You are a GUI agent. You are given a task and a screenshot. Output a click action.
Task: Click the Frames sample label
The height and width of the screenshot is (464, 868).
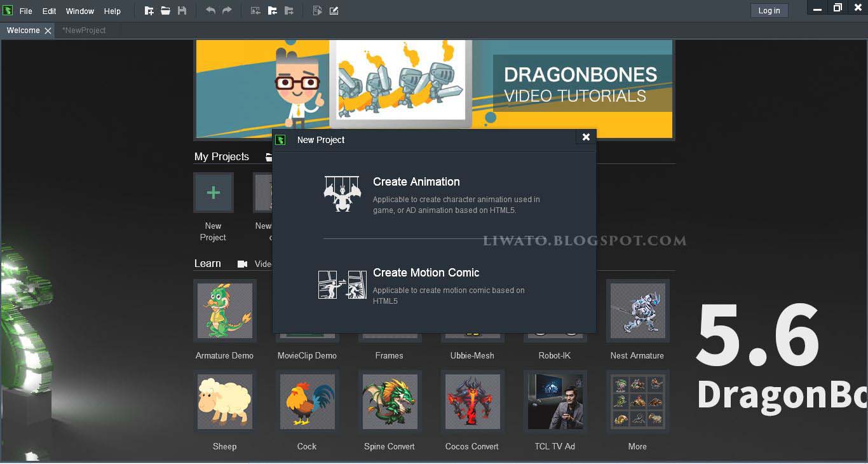click(389, 356)
